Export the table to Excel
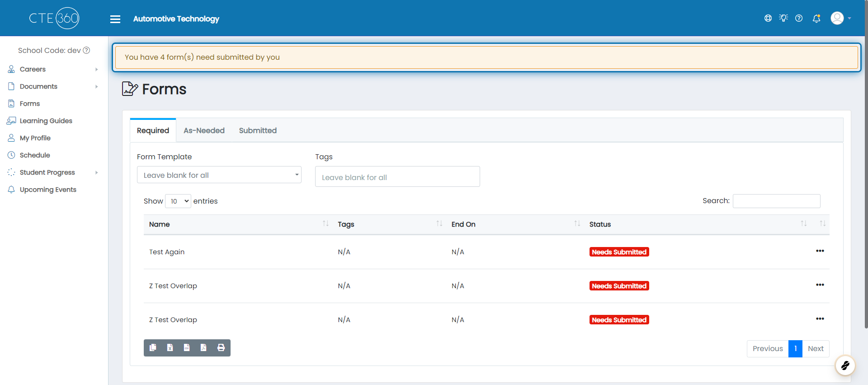Image resolution: width=868 pixels, height=385 pixels. tap(170, 347)
